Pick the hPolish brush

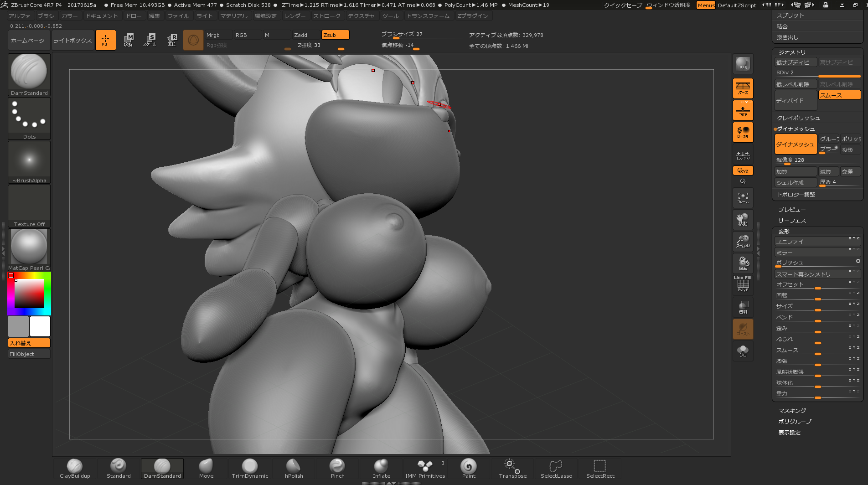tap(294, 468)
